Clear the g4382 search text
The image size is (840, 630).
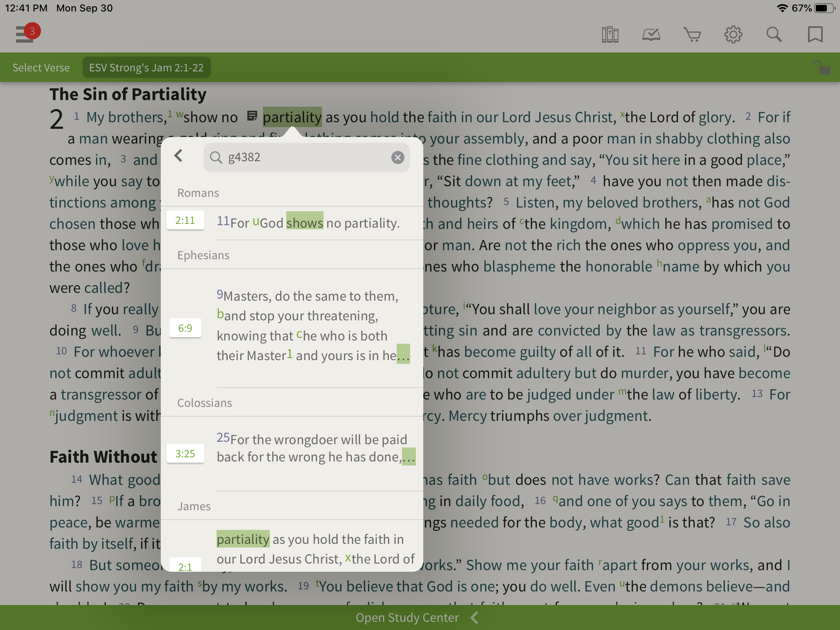pyautogui.click(x=397, y=157)
